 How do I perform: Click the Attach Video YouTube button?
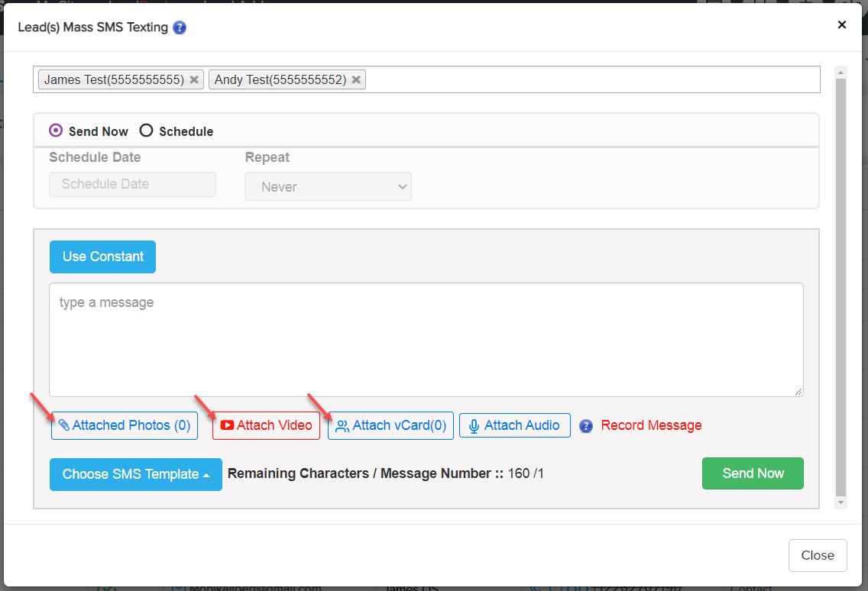[x=266, y=425]
